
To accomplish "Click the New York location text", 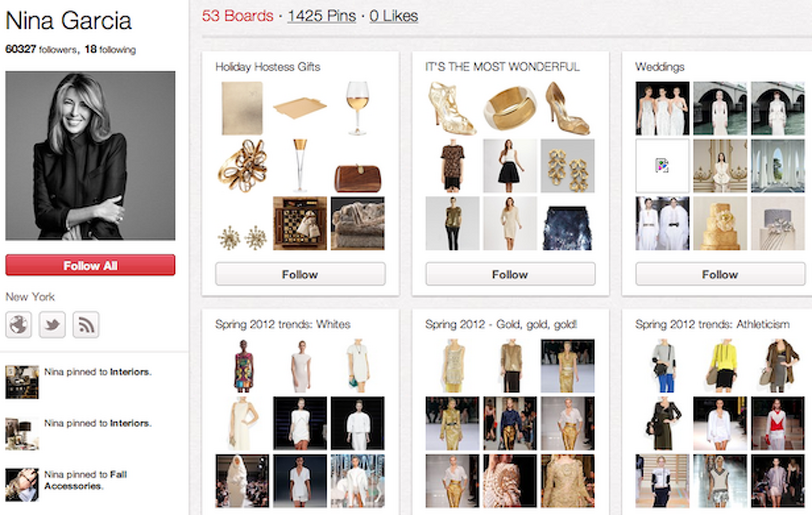I will point(30,297).
